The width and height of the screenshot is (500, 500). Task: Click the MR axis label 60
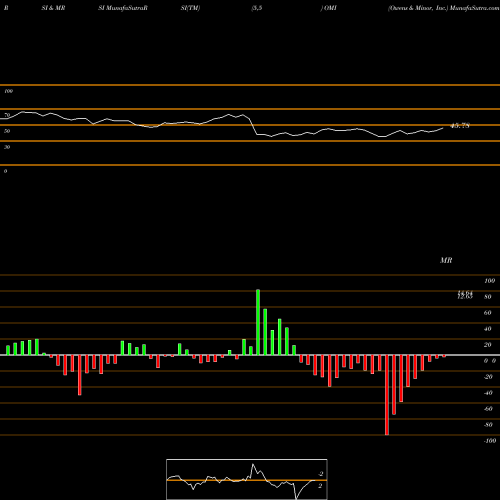click(x=488, y=313)
